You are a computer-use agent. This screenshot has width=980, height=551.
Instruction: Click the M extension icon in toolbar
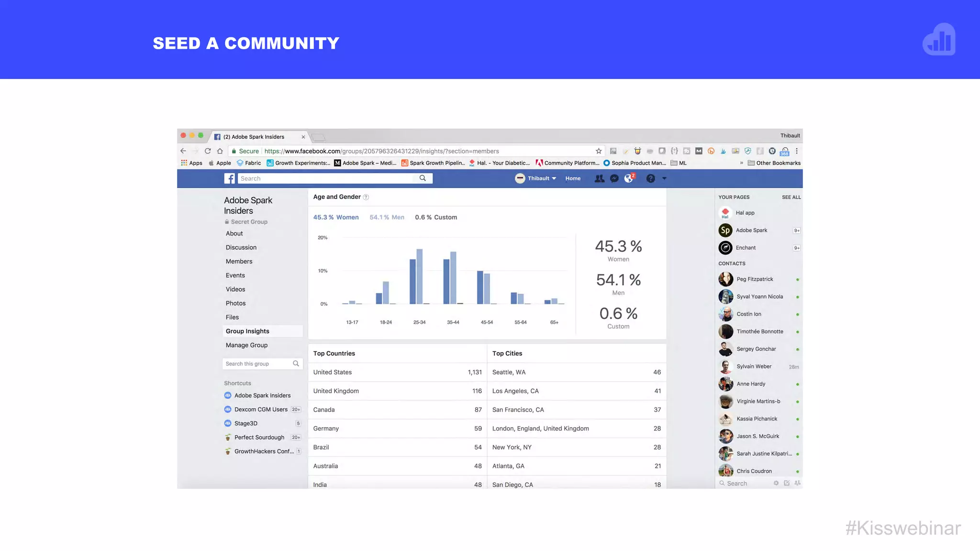[x=699, y=151]
